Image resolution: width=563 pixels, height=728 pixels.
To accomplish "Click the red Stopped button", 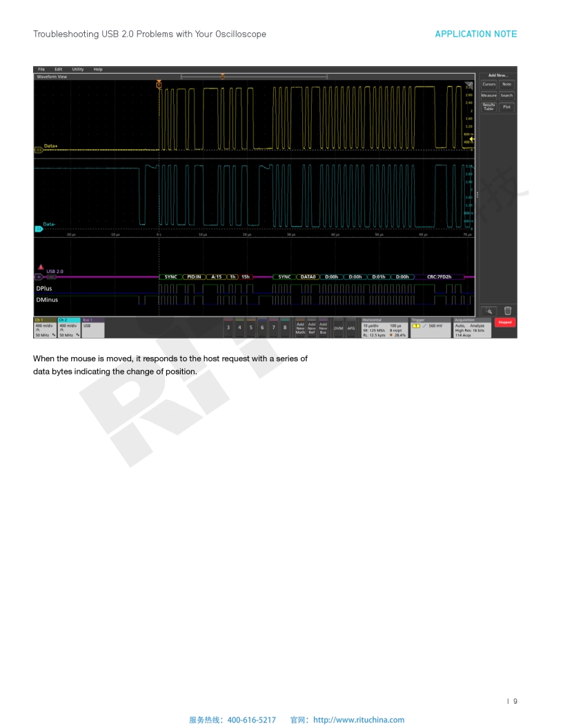I will (x=505, y=322).
